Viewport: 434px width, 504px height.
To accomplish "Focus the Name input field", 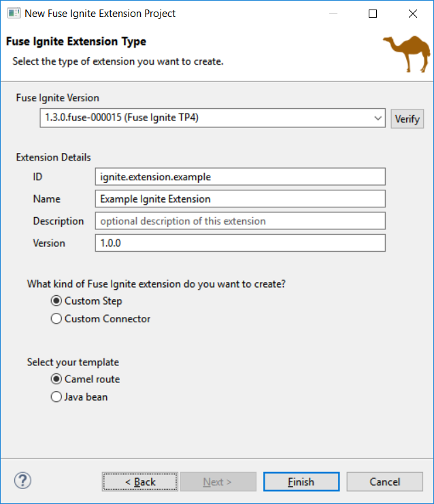I will click(x=240, y=199).
